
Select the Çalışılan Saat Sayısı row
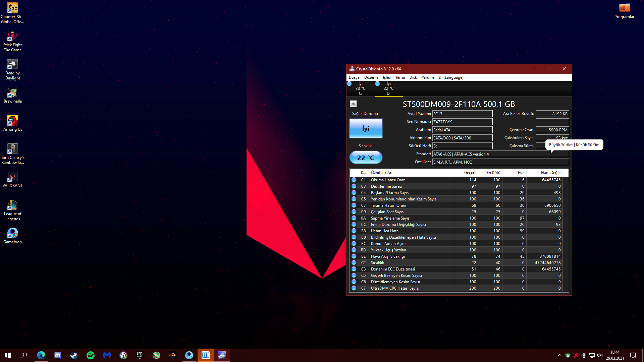pyautogui.click(x=456, y=212)
